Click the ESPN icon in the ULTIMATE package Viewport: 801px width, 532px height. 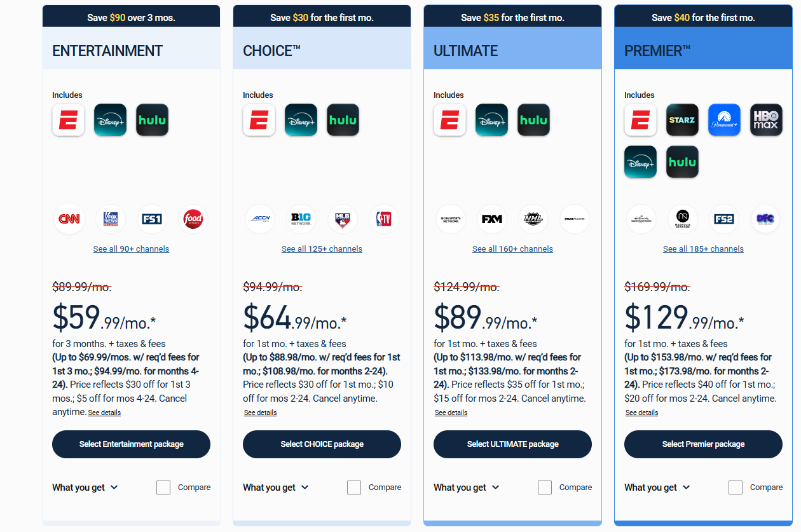pyautogui.click(x=449, y=120)
